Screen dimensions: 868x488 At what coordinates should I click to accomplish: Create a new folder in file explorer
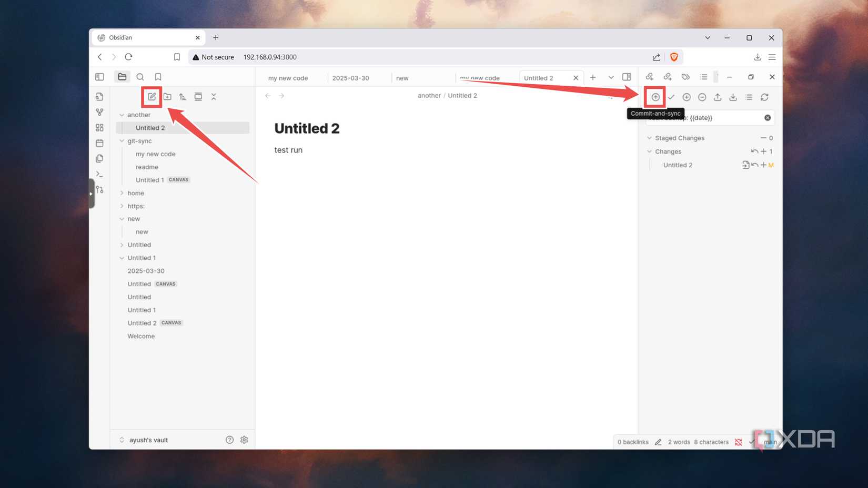(x=167, y=97)
